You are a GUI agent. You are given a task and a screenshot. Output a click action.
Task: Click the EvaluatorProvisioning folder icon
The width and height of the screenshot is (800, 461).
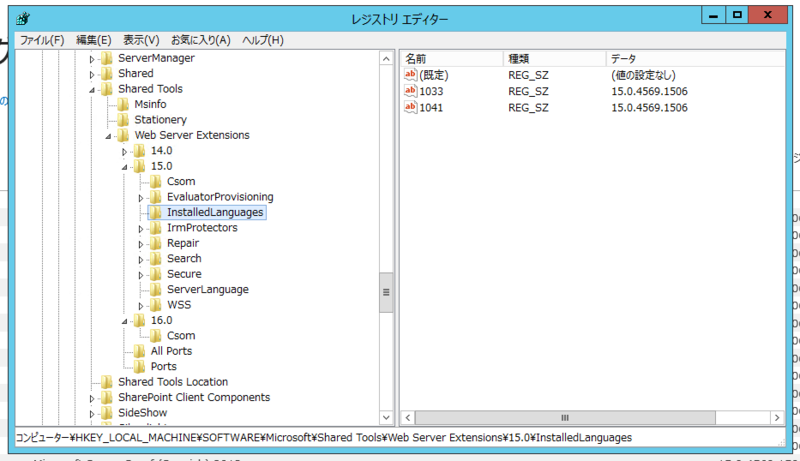click(156, 197)
